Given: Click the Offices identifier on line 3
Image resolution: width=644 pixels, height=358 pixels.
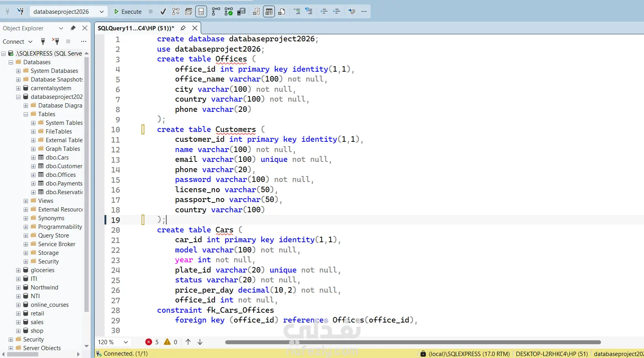Looking at the screenshot, I should [x=231, y=59].
